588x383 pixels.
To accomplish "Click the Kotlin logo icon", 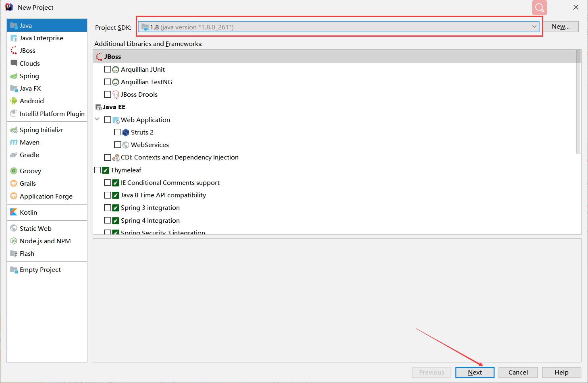I will tap(14, 212).
